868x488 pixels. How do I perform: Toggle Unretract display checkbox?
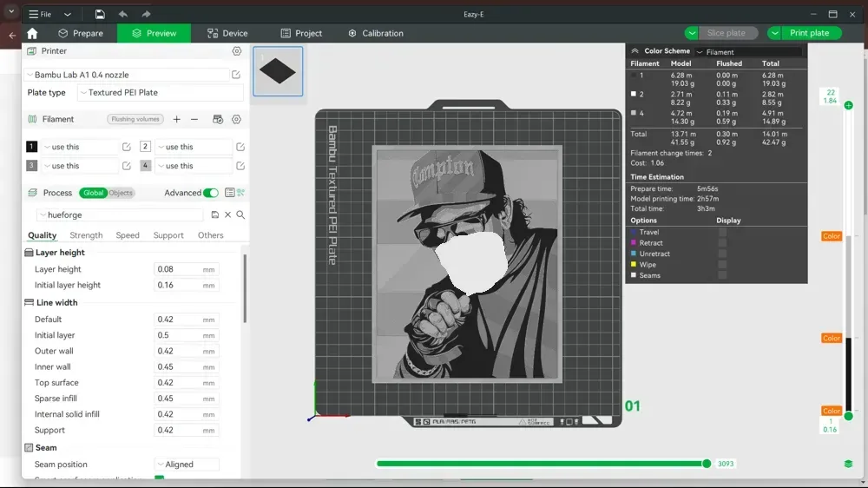tap(722, 254)
